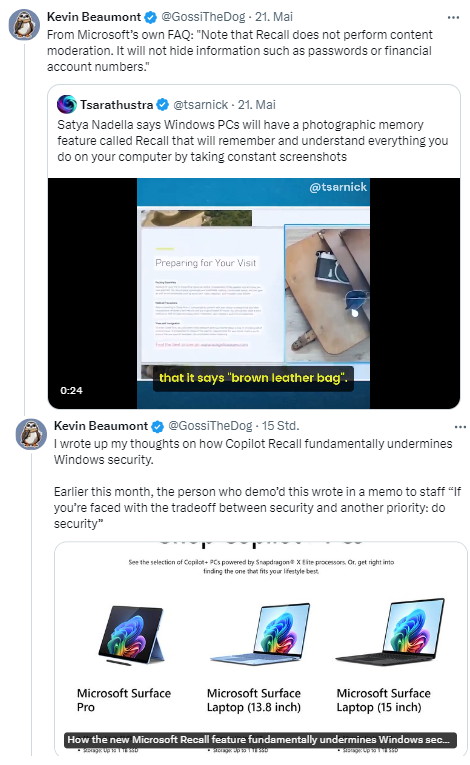Screen dimensions: 470x765
Task: Open the article link card about Microsoft Recall
Action: (261, 649)
